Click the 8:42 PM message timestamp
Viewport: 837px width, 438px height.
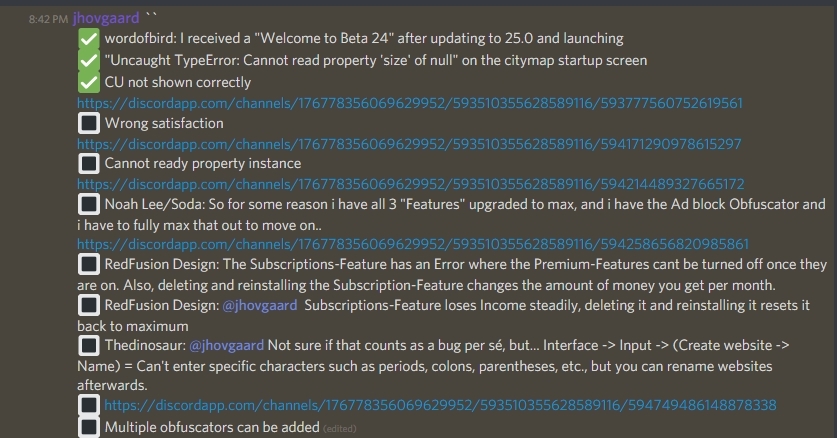tap(48, 19)
